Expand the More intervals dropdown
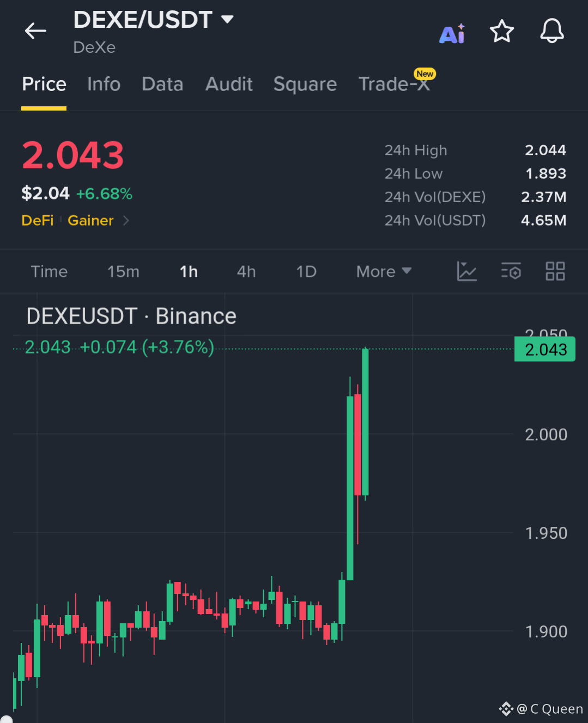This screenshot has width=588, height=723. 384,271
